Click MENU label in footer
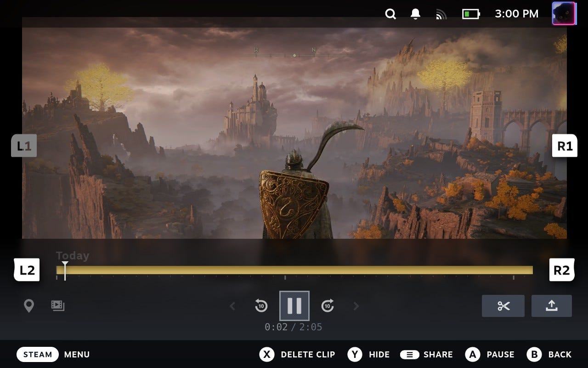588x368 pixels. pos(77,355)
